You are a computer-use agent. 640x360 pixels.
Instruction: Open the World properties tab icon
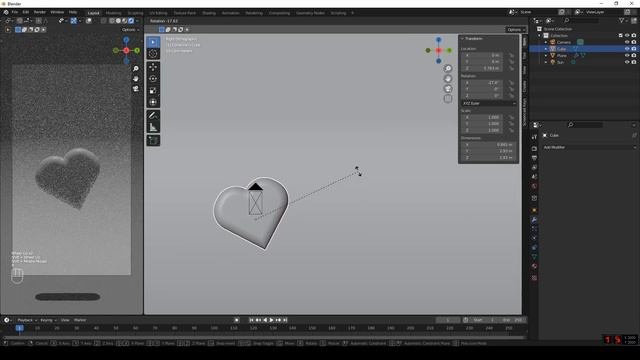534,187
